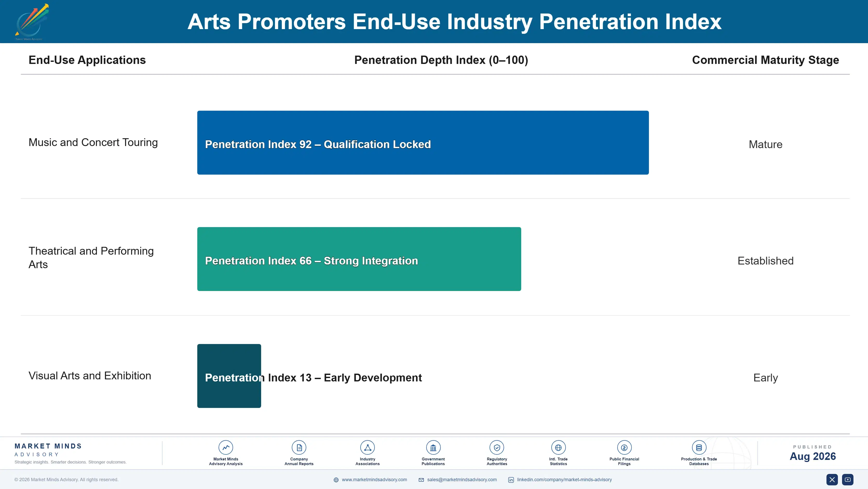Click the Production & Trade Databases icon
868x489 pixels.
point(699,447)
